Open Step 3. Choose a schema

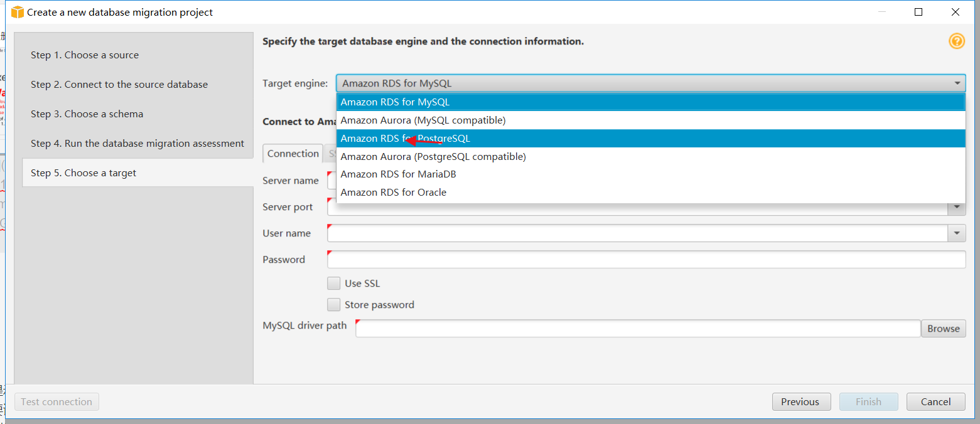[87, 114]
